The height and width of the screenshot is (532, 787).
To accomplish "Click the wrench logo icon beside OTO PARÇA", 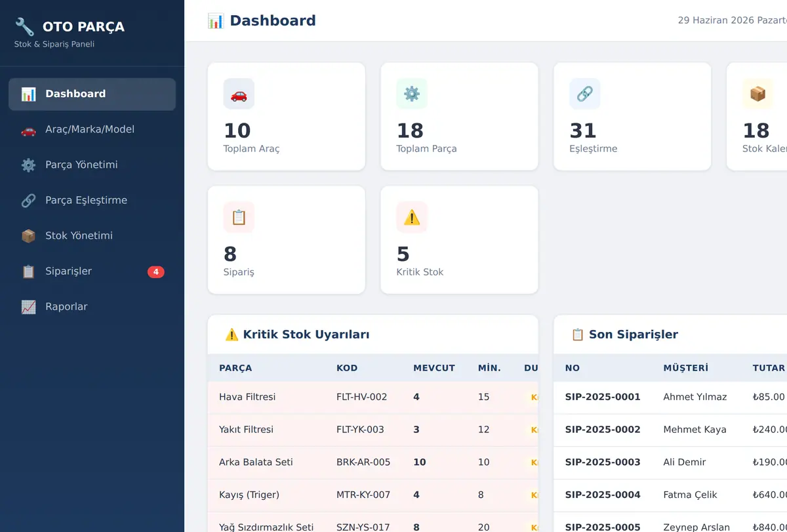I will (x=24, y=27).
